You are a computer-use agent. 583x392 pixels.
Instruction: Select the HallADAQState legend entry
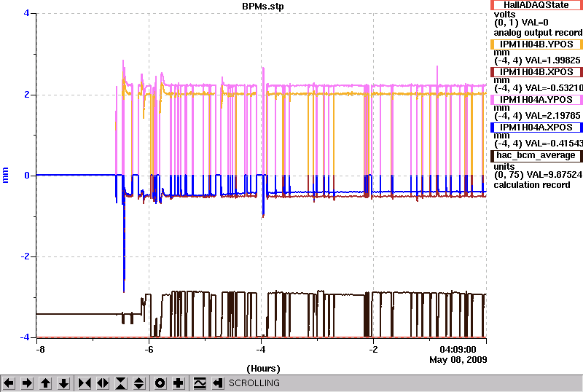click(x=536, y=5)
